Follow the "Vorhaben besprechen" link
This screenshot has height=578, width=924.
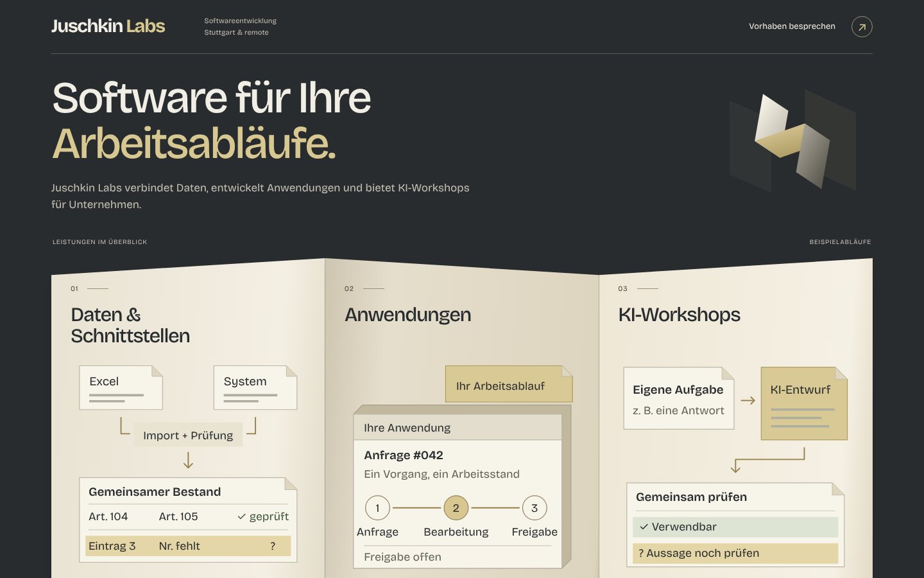792,26
